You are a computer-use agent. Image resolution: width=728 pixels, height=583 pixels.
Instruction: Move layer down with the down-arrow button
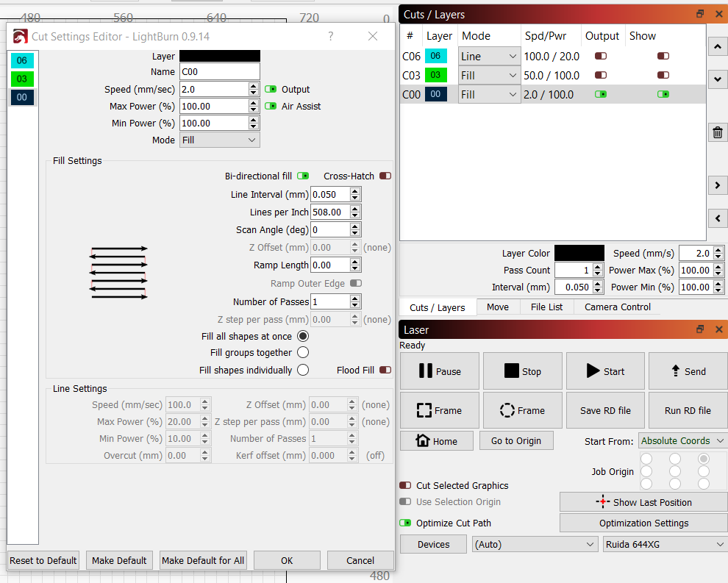pyautogui.click(x=717, y=79)
